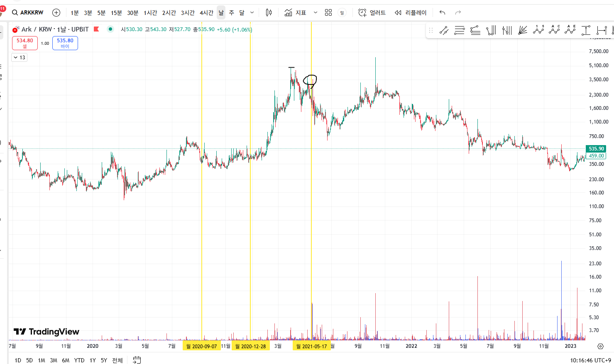Open symbol search for ARKKRW
Image resolution: width=614 pixels, height=364 pixels.
[28, 12]
